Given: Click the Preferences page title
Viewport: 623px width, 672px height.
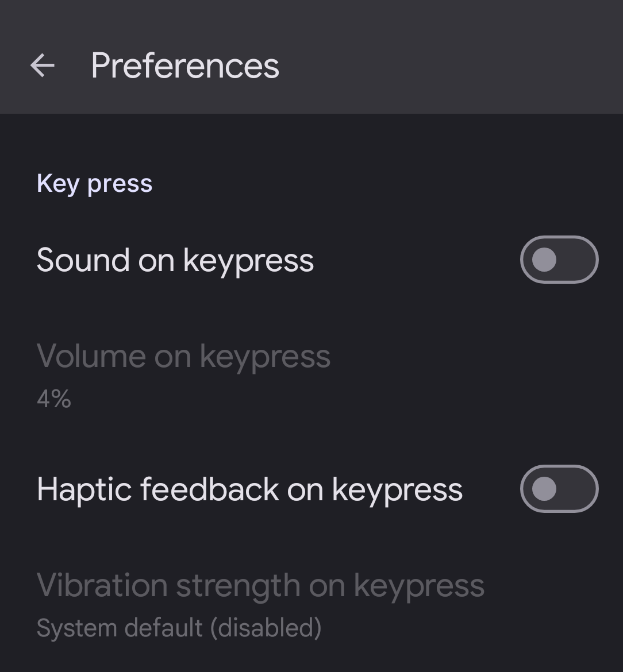Looking at the screenshot, I should [x=185, y=65].
